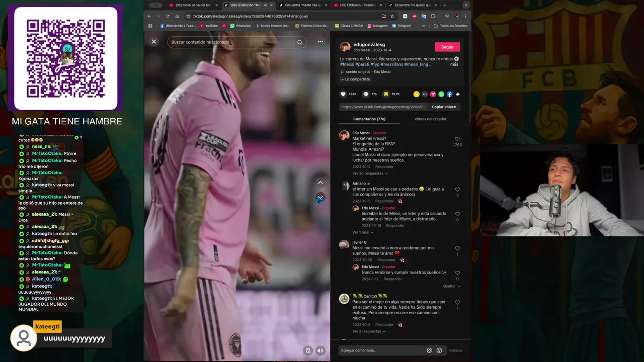Like jayner G's comment

[x=457, y=248]
